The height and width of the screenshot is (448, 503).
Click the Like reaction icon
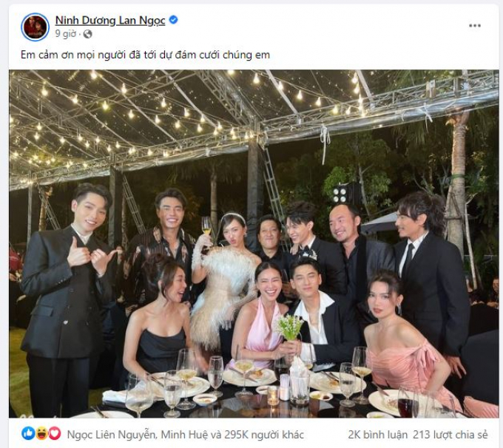(28, 433)
